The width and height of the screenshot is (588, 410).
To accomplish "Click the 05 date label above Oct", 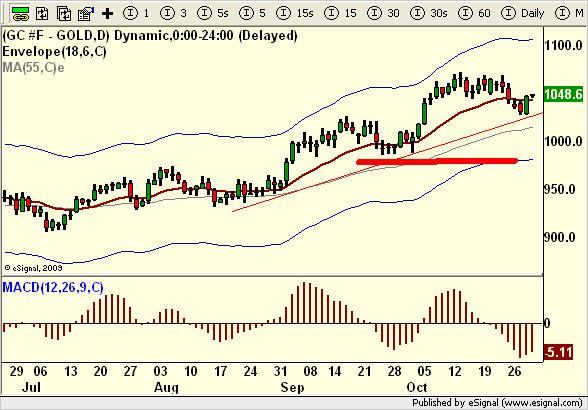I will pos(424,371).
